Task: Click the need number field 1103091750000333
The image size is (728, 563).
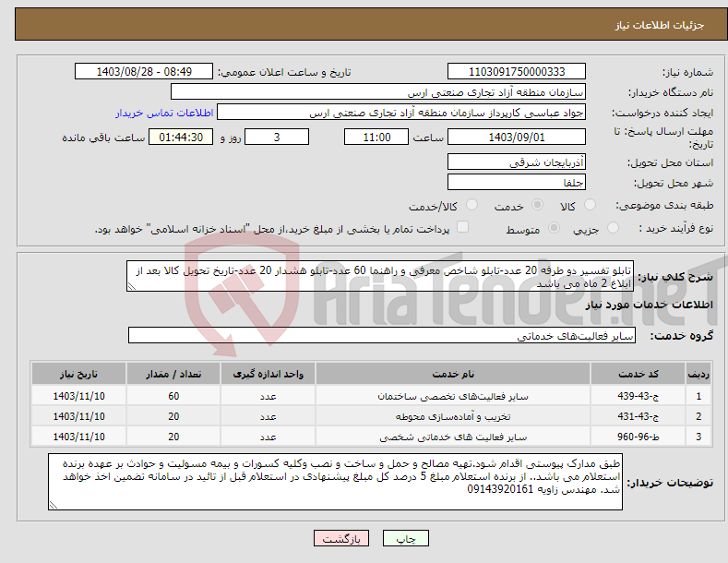Action: click(517, 72)
